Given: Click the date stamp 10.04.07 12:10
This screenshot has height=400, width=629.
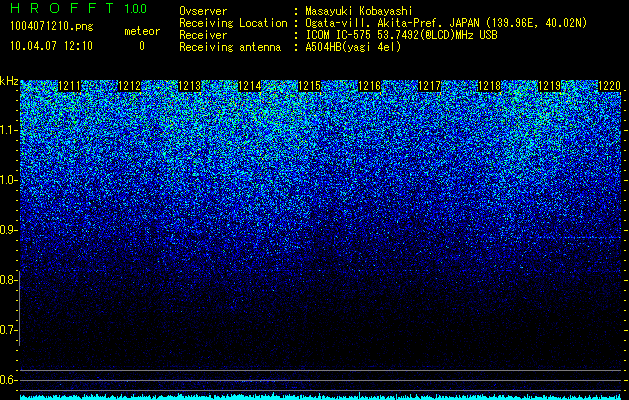Looking at the screenshot, I should coord(52,46).
